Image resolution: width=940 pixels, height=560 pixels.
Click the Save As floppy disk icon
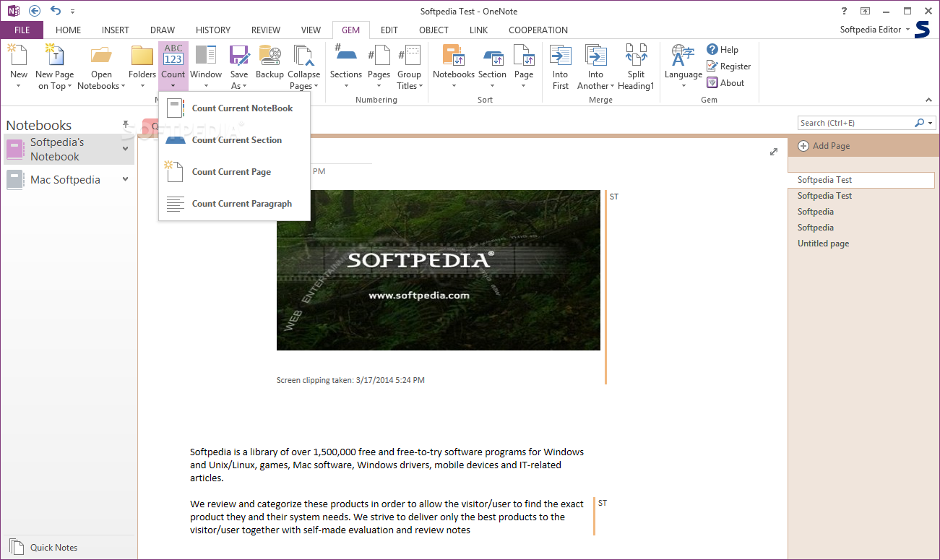(239, 55)
